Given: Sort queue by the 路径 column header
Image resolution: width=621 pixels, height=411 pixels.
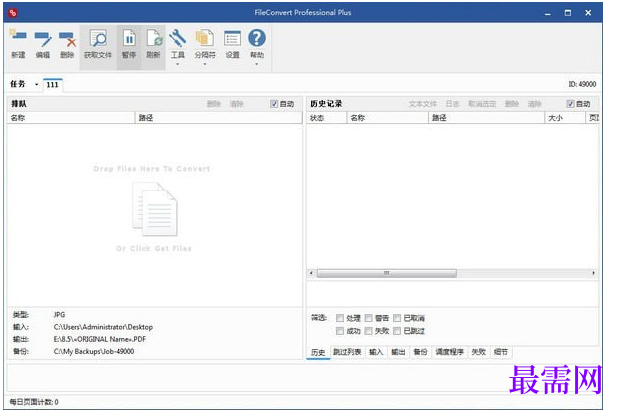Looking at the screenshot, I should tap(219, 118).
